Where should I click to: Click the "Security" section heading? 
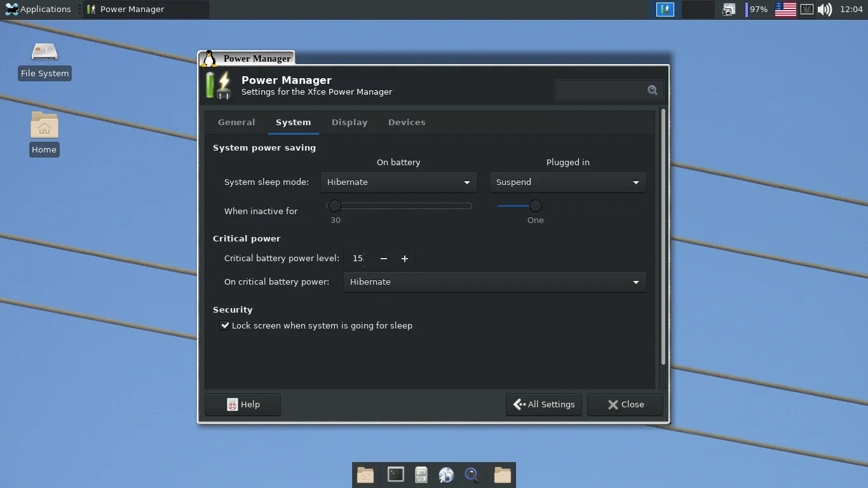pos(233,310)
